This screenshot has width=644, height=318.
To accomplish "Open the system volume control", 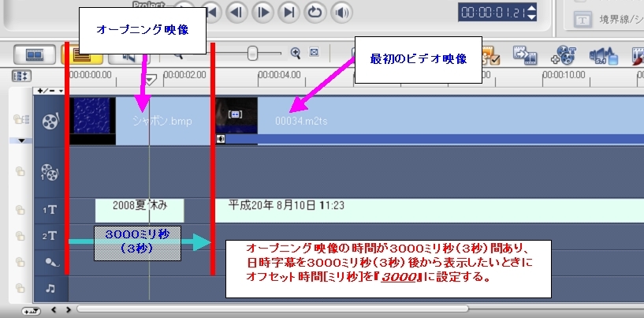I will tap(341, 13).
